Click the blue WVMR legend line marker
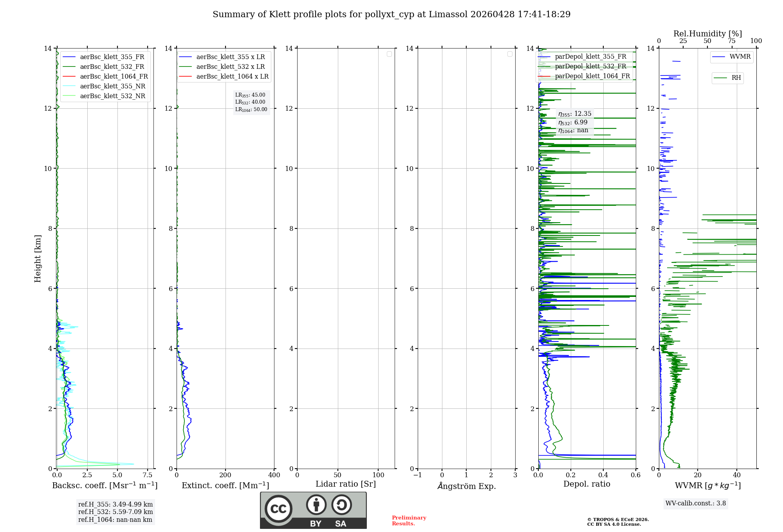Image resolution: width=783 pixels, height=532 pixels. 719,57
